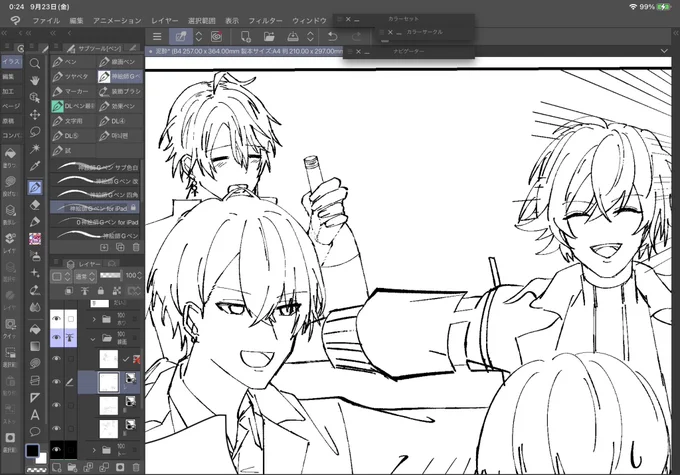
Task: Click the opacity 100 stepper arrows
Action: [x=139, y=275]
